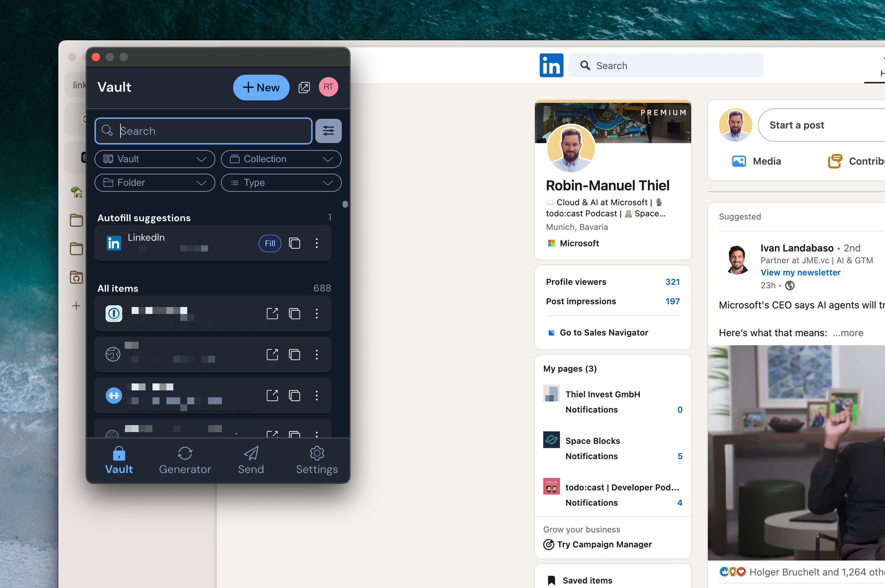Focus the LinkedIn search box
The height and width of the screenshot is (588, 885).
pos(666,65)
